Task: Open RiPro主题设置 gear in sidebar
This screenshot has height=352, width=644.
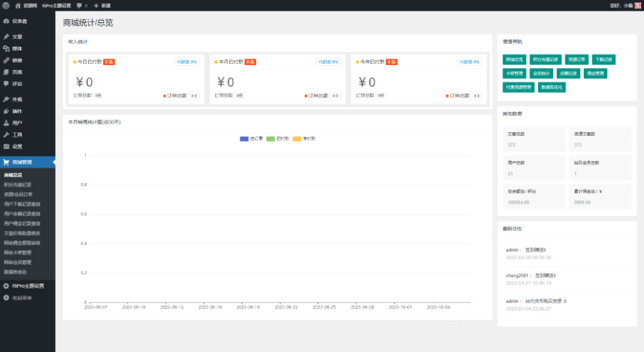Action: (x=27, y=285)
